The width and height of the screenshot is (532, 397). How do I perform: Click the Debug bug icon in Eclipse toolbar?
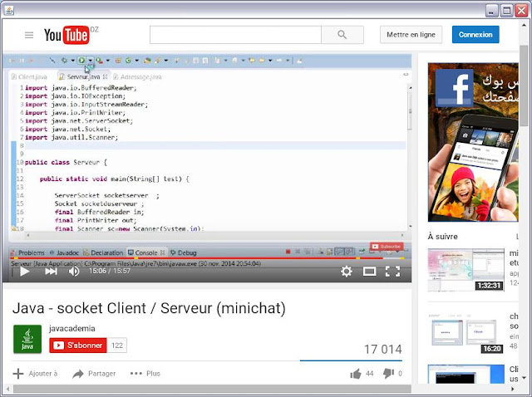(x=64, y=61)
